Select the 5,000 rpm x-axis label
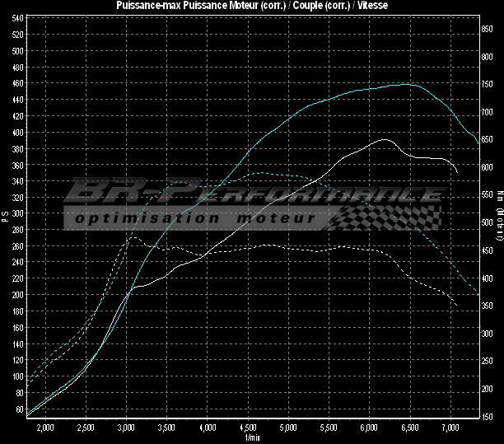Image resolution: width=504 pixels, height=444 pixels. tap(288, 428)
